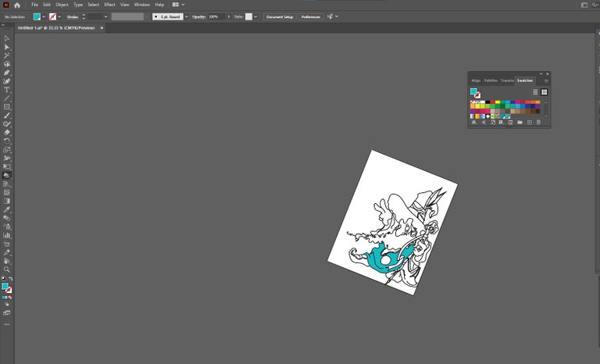The height and width of the screenshot is (364, 600).
Task: Switch Swatches panel to list view
Action: (x=535, y=92)
